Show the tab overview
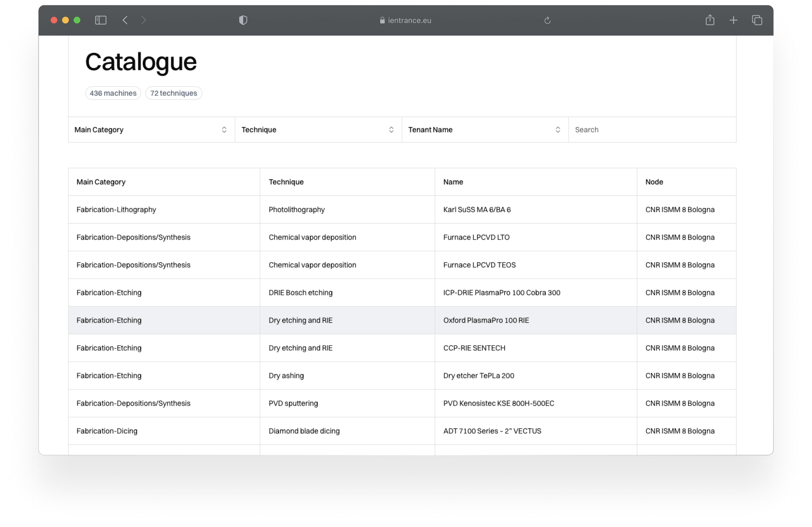The image size is (812, 527). tap(756, 20)
